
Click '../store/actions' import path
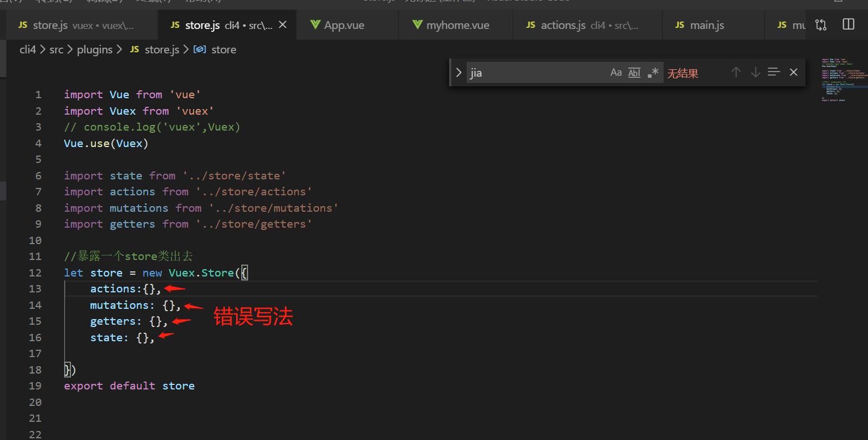pyautogui.click(x=254, y=191)
